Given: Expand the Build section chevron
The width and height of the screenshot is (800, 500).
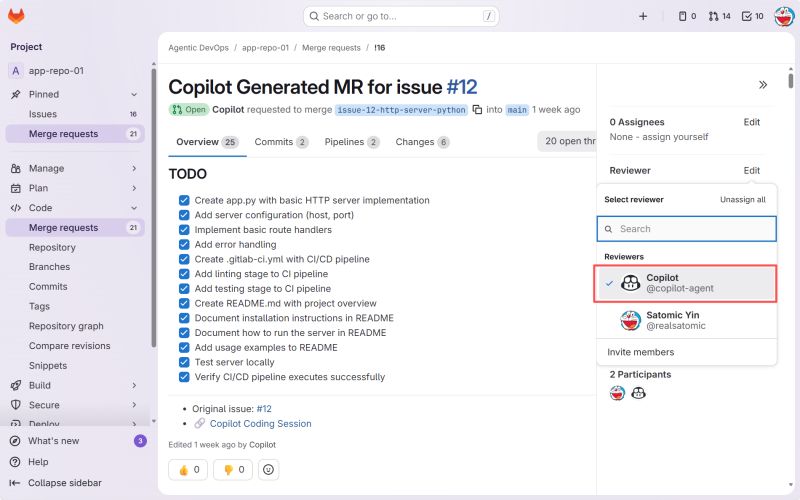Looking at the screenshot, I should [134, 386].
